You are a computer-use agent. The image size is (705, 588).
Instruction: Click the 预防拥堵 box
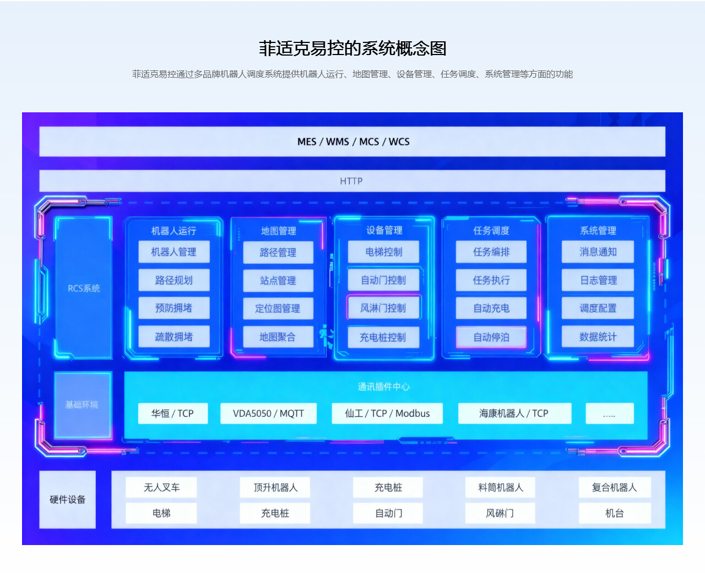coord(174,308)
